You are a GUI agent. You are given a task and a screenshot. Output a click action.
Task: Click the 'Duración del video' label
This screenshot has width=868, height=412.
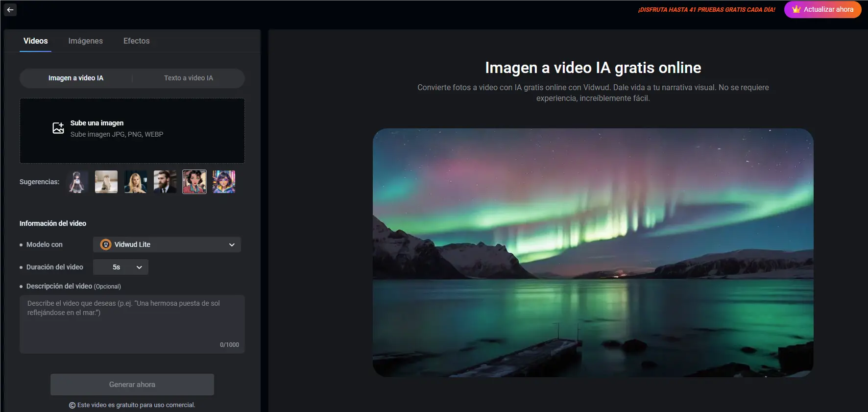pos(55,267)
